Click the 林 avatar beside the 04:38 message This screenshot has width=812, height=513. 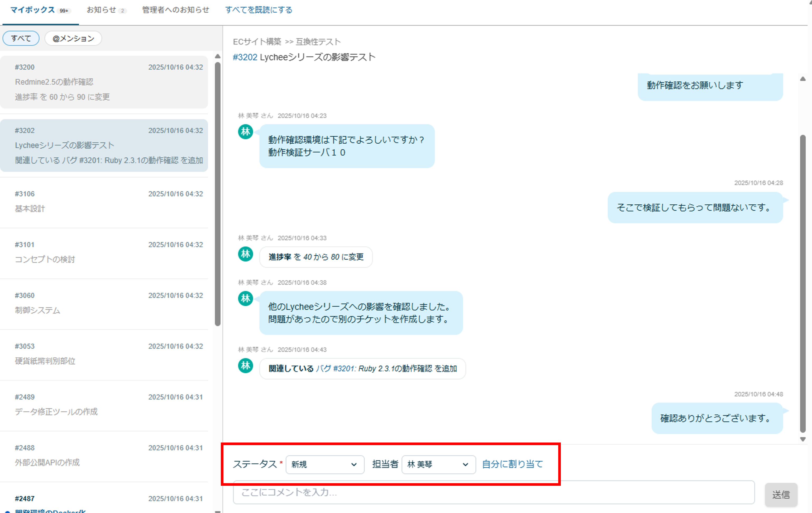tap(246, 298)
